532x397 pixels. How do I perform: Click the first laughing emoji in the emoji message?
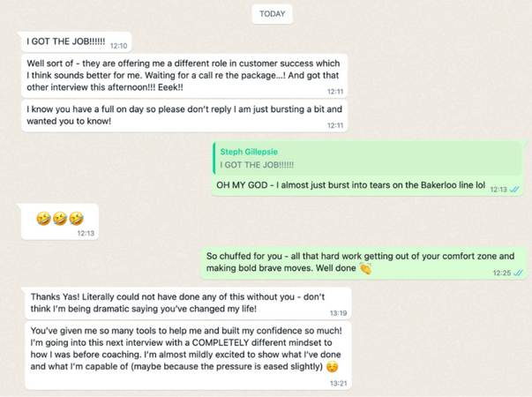point(44,218)
